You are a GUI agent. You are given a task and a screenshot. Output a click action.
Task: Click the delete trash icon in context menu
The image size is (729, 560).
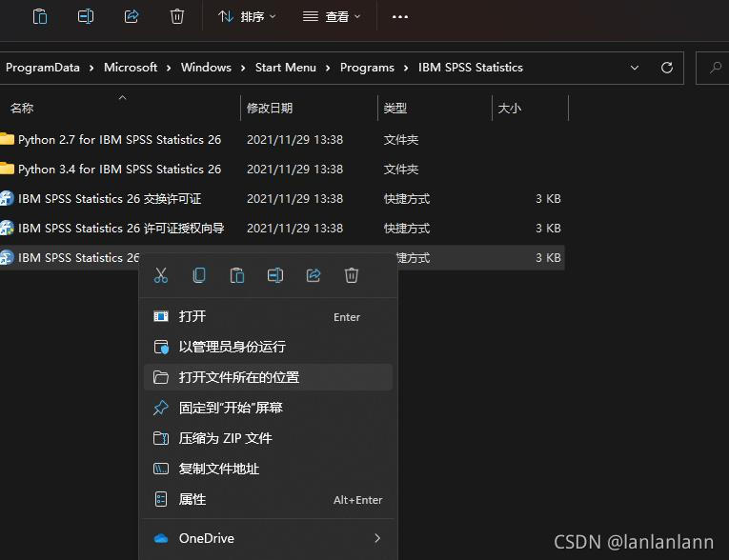click(352, 275)
